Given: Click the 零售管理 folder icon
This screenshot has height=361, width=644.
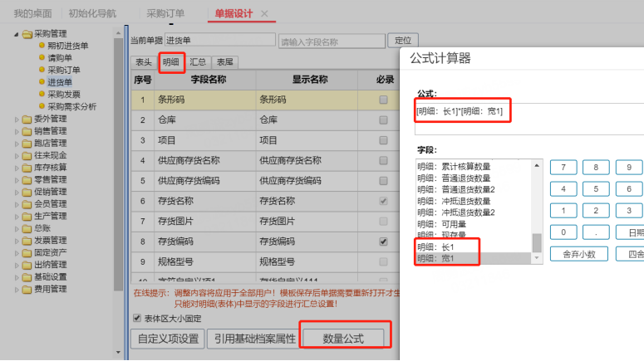Looking at the screenshot, I should pos(27,180).
